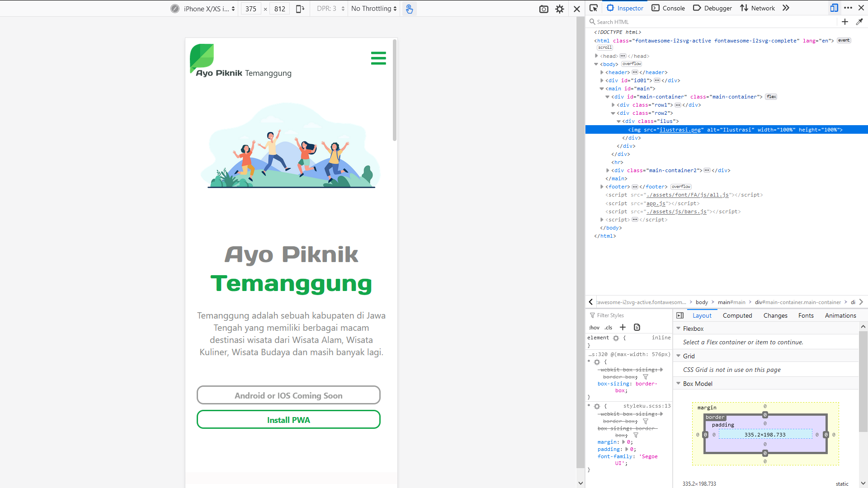The height and width of the screenshot is (488, 868).
Task: Toggle the .cls classes panel
Action: (609, 328)
